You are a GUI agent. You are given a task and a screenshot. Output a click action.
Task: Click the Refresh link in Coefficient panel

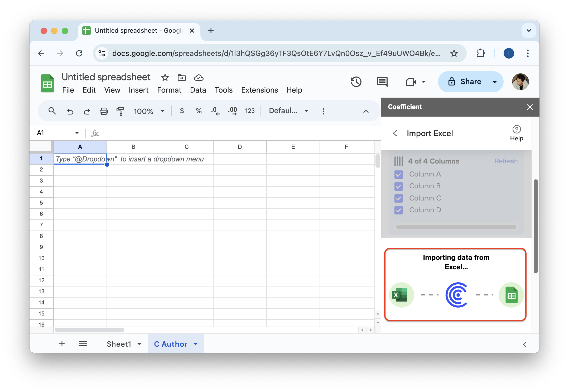point(506,161)
